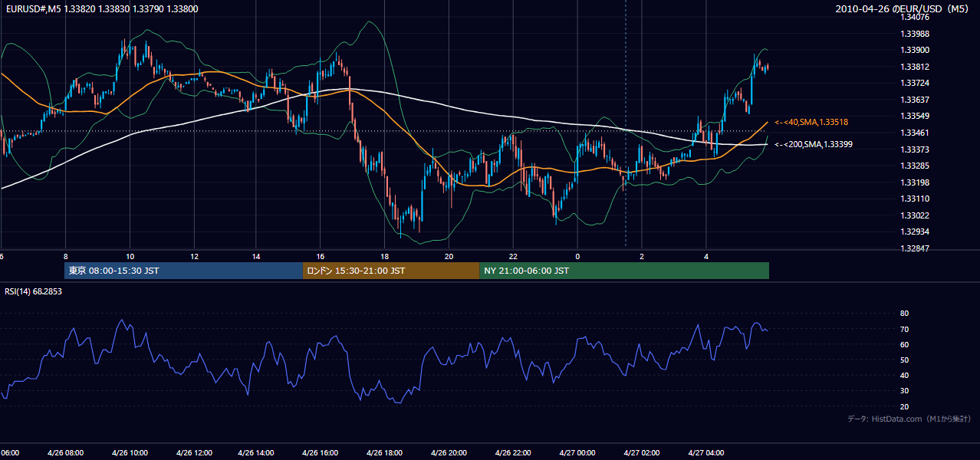
Task: Click price axis label 1.33724
Action: pos(916,83)
